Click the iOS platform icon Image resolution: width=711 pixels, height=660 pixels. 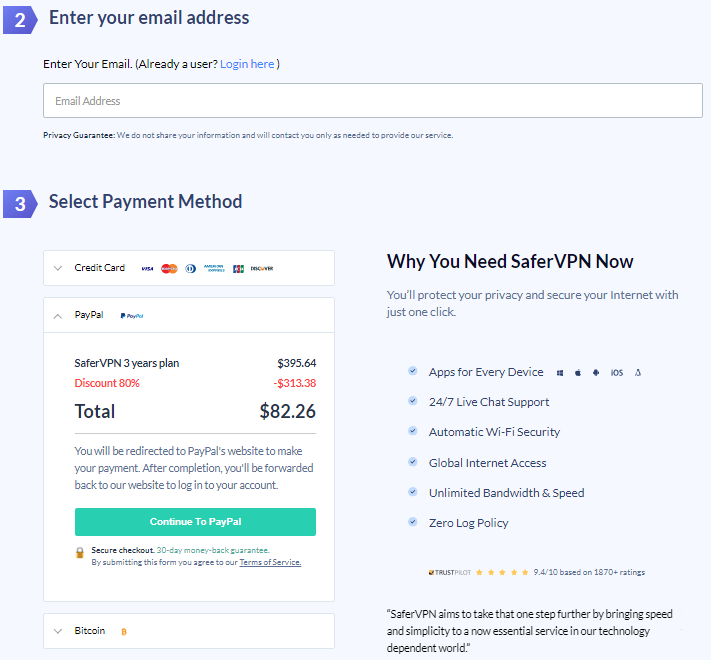click(617, 373)
